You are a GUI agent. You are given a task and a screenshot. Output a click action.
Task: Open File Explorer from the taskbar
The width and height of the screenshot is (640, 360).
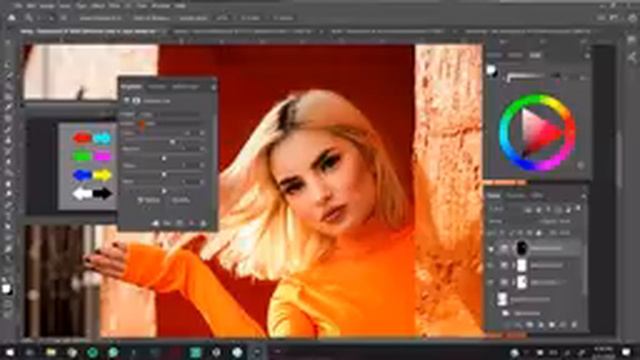(51, 352)
